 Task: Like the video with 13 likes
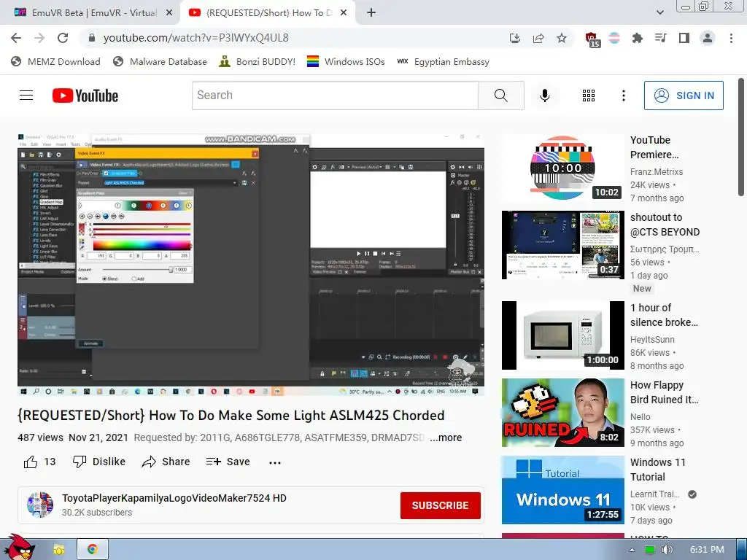click(39, 462)
